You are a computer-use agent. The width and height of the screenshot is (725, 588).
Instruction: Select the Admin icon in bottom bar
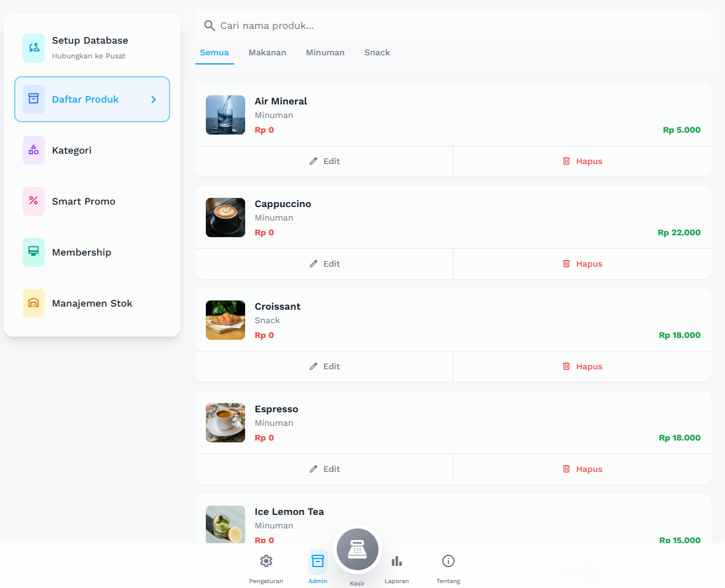[318, 561]
